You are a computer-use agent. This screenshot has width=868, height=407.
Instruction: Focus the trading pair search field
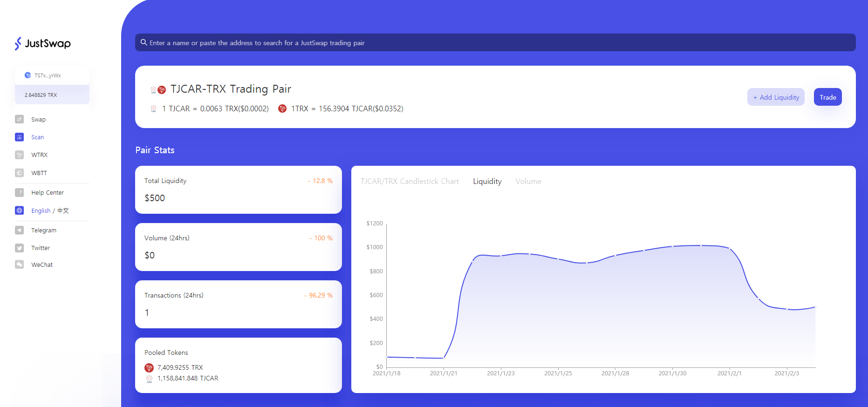click(495, 43)
